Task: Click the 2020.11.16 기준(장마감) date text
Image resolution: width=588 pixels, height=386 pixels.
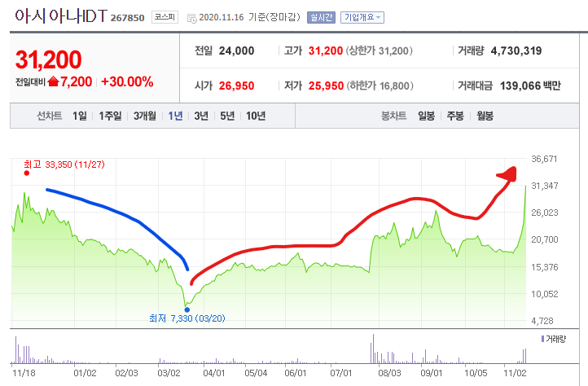Action: click(x=250, y=17)
